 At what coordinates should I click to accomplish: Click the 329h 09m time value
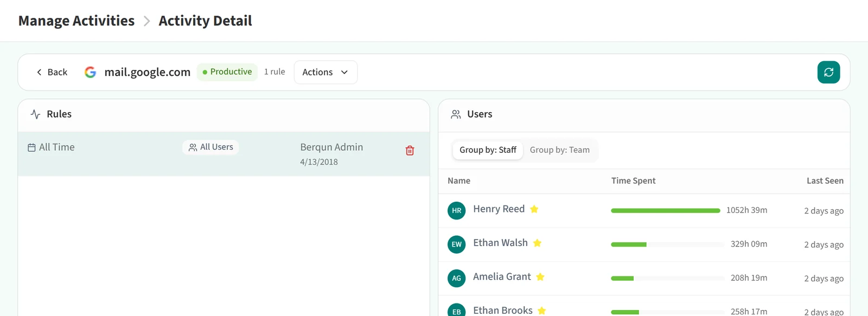click(749, 244)
